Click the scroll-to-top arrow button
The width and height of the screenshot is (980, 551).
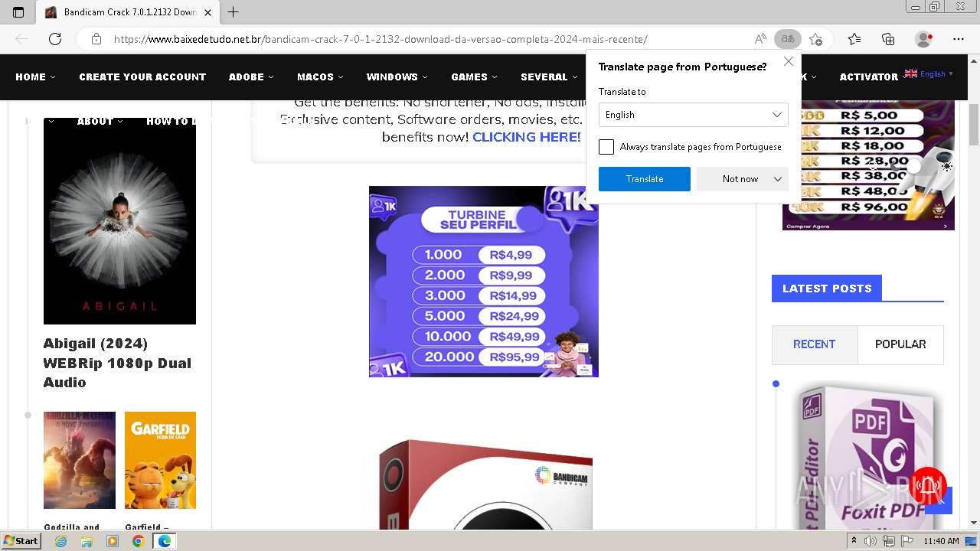click(x=939, y=500)
